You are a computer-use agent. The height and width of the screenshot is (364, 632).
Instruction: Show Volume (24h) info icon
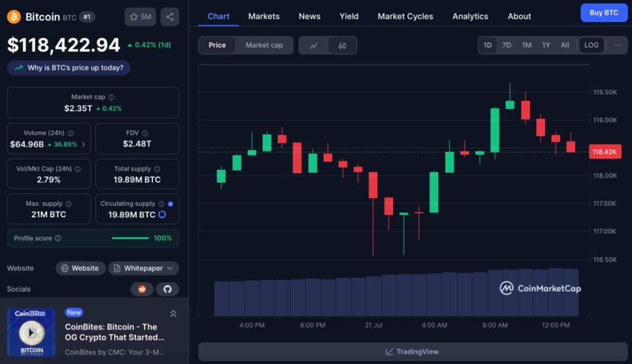pos(70,133)
